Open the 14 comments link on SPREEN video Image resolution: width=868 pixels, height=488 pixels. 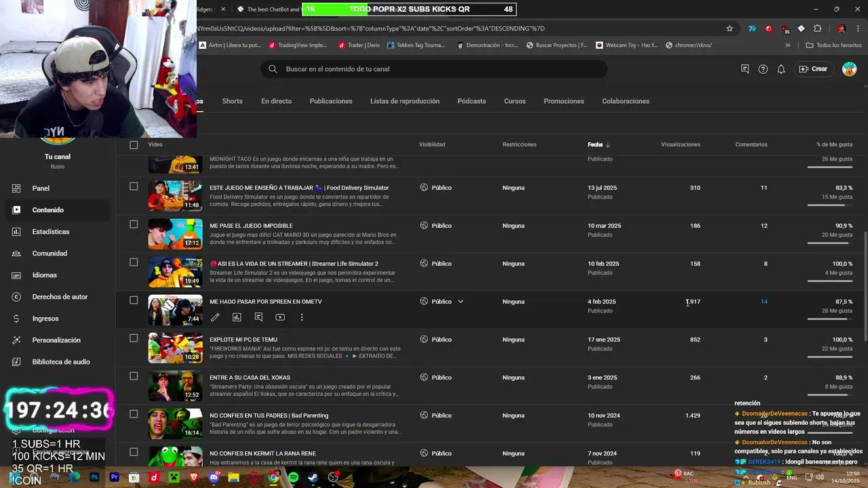764,302
